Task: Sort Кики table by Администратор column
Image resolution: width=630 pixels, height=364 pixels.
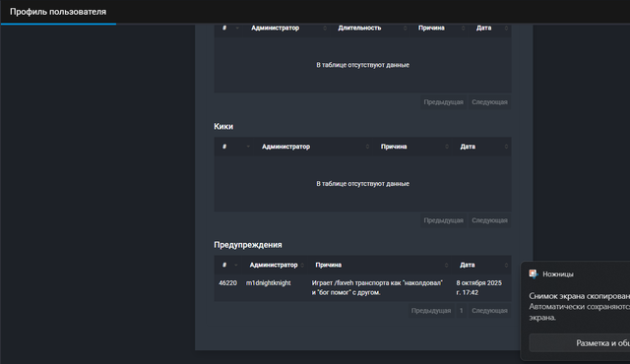Action: click(x=315, y=147)
